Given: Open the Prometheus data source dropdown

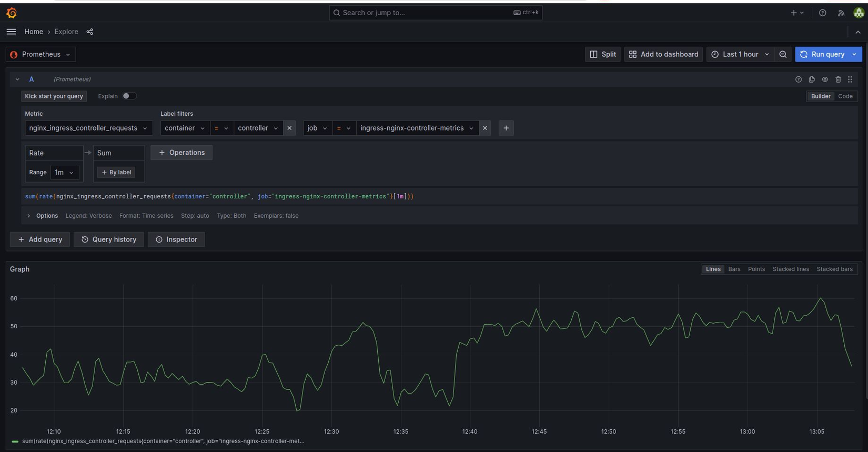Looking at the screenshot, I should point(41,54).
